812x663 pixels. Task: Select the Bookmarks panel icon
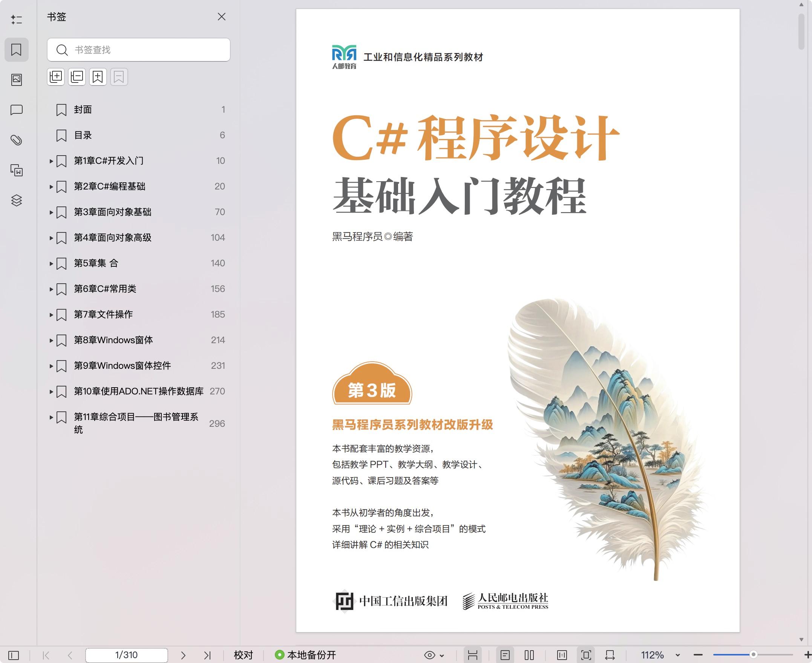tap(17, 50)
